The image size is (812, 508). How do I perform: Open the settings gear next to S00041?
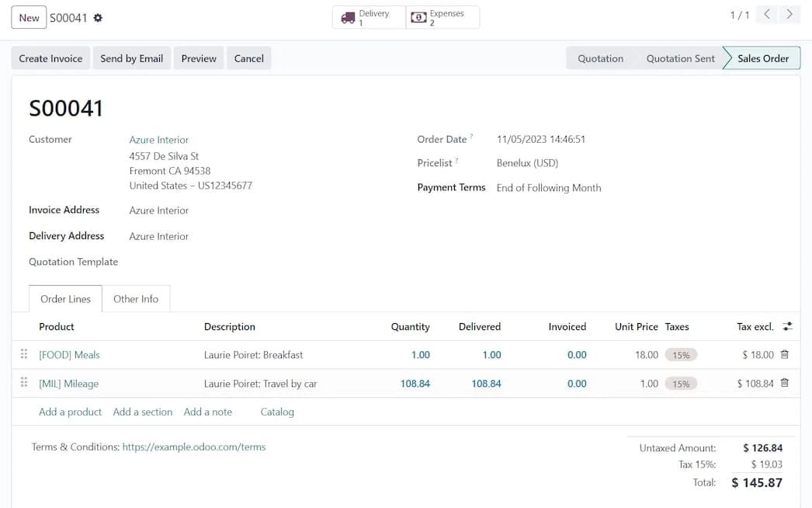point(98,18)
